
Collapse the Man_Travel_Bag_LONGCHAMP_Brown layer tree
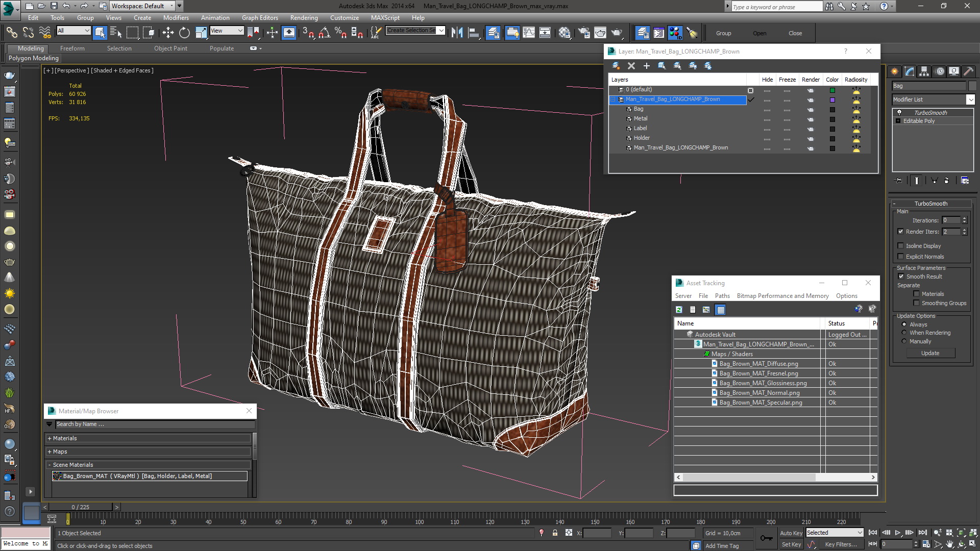click(614, 99)
